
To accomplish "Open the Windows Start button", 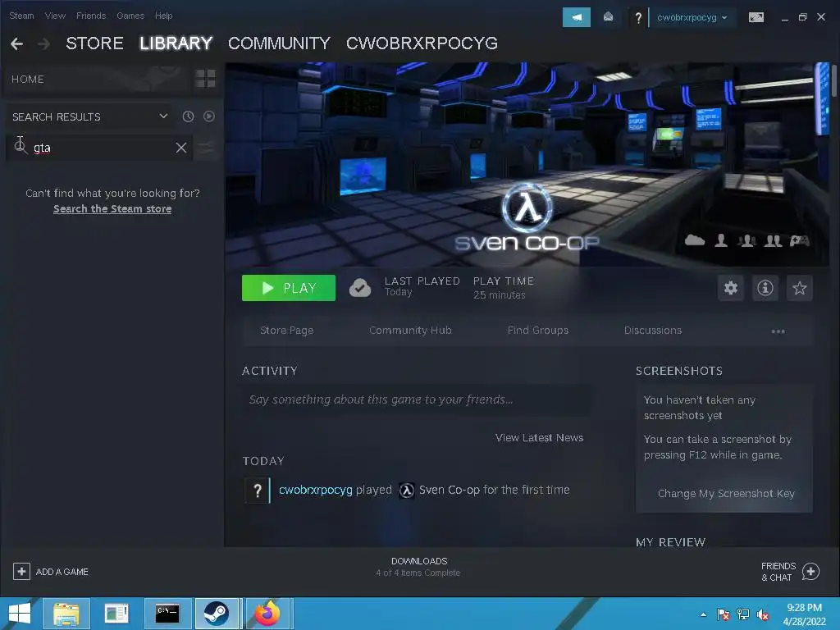I will click(x=20, y=614).
